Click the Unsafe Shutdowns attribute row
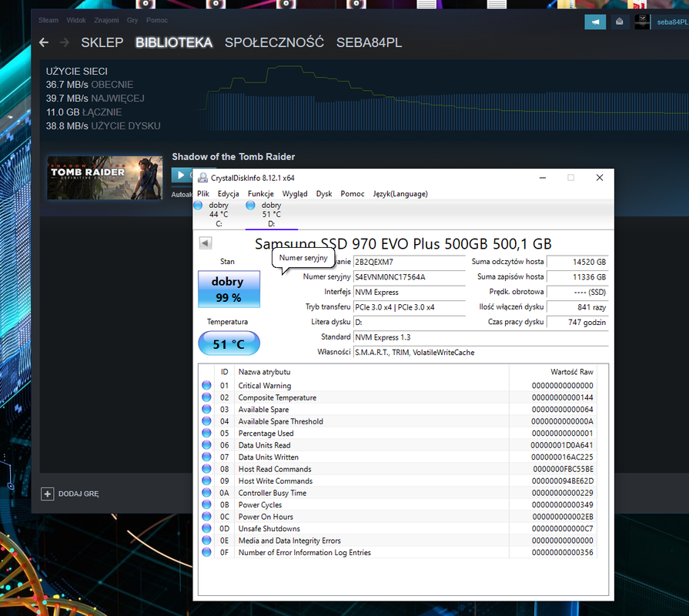 [398, 528]
